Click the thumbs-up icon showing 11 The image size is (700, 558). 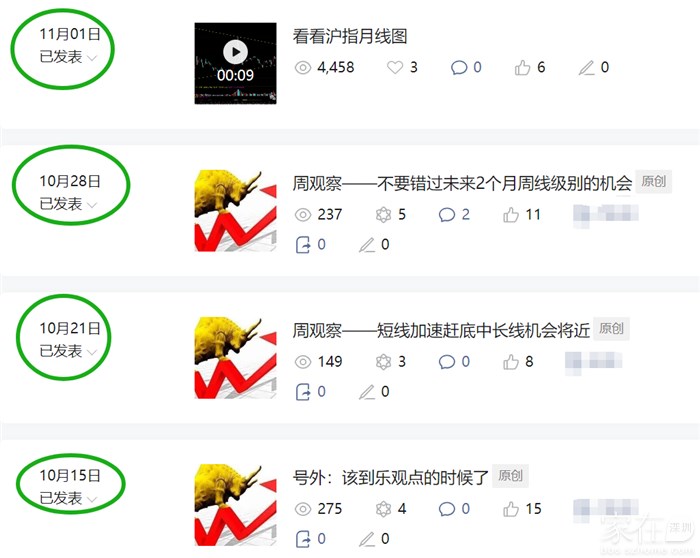tap(511, 215)
